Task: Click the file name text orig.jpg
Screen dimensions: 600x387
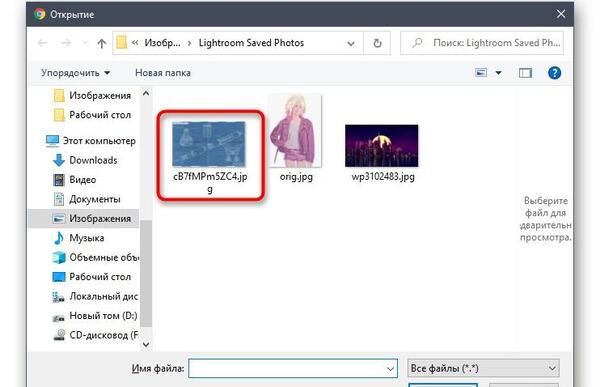Action: coord(296,176)
